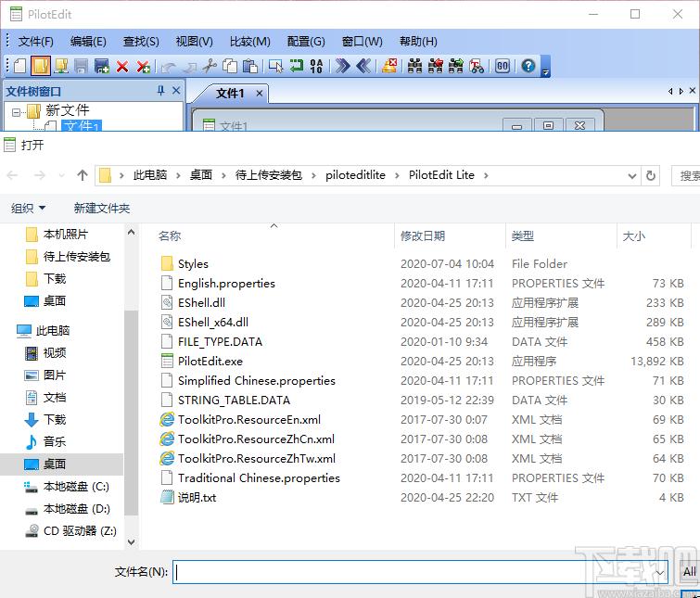Open the 窗口(W) menu

click(x=363, y=42)
